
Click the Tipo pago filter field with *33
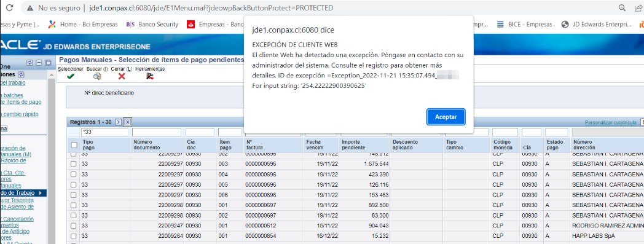tap(104, 132)
